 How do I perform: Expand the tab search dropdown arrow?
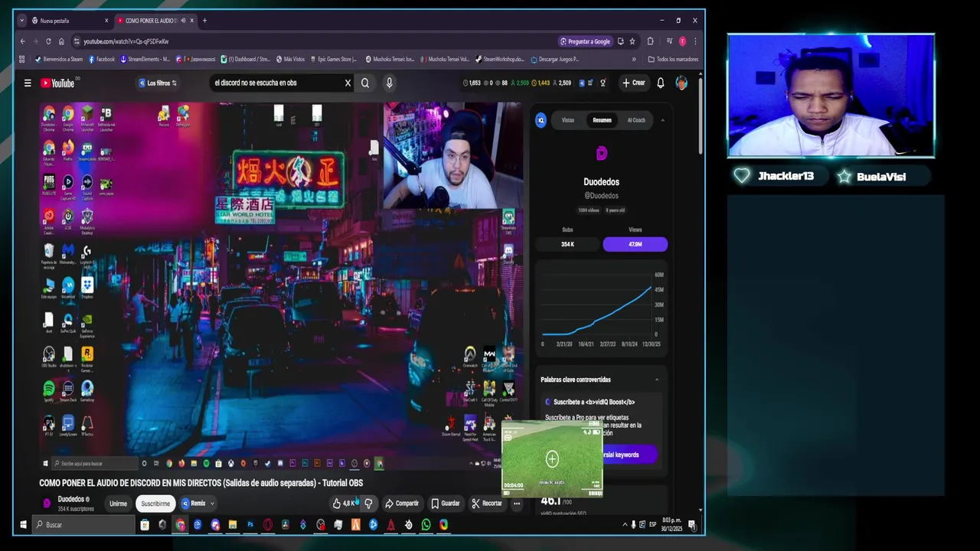(x=21, y=21)
